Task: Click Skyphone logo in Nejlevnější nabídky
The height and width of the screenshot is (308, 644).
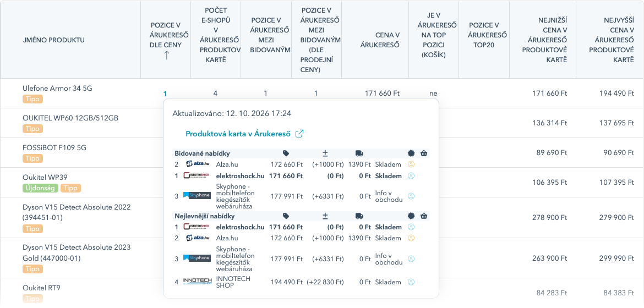Action: click(197, 258)
